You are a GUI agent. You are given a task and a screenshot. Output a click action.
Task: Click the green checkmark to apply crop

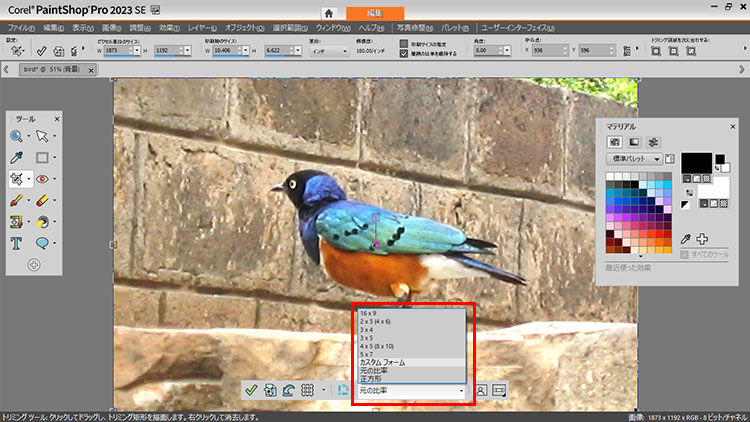pos(252,390)
